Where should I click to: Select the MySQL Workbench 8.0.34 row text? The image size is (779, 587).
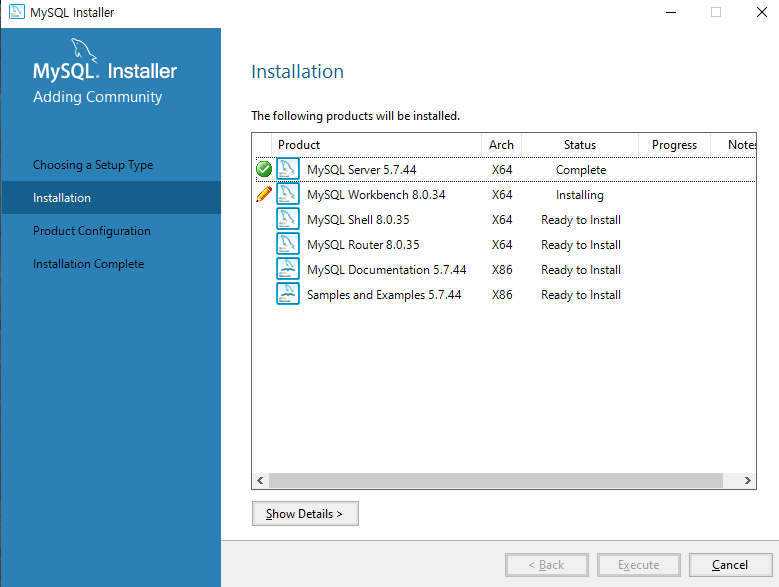tap(376, 195)
